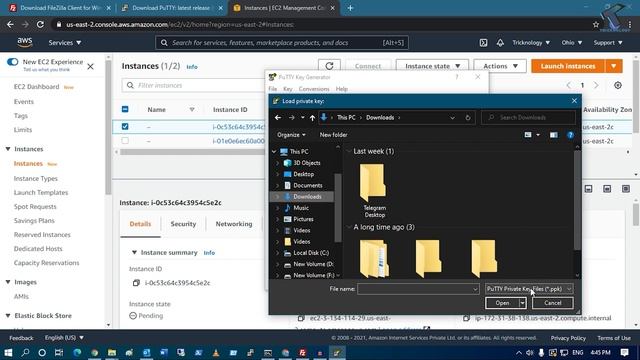
Task: Open the Organize dropdown
Action: coord(291,135)
